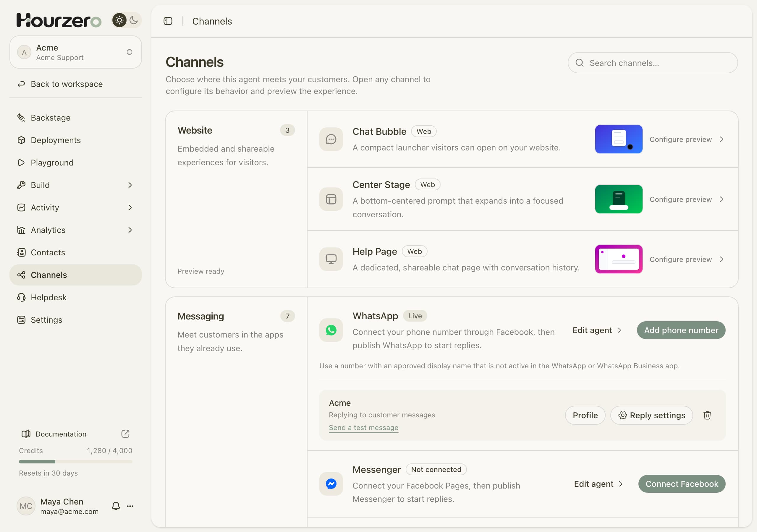Click the Activity chart icon
The height and width of the screenshot is (532, 757).
pos(21,207)
